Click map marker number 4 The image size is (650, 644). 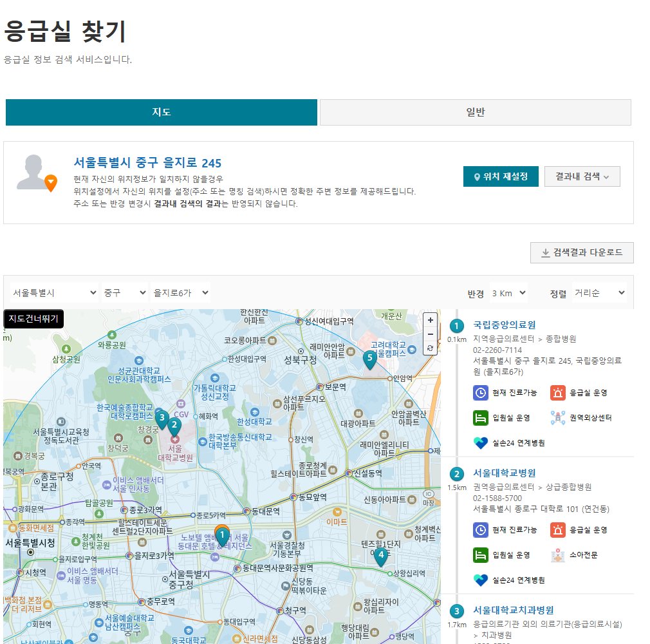click(381, 556)
